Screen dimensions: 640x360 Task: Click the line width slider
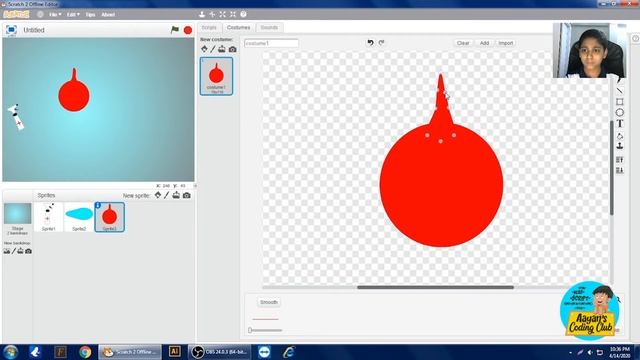point(265,330)
